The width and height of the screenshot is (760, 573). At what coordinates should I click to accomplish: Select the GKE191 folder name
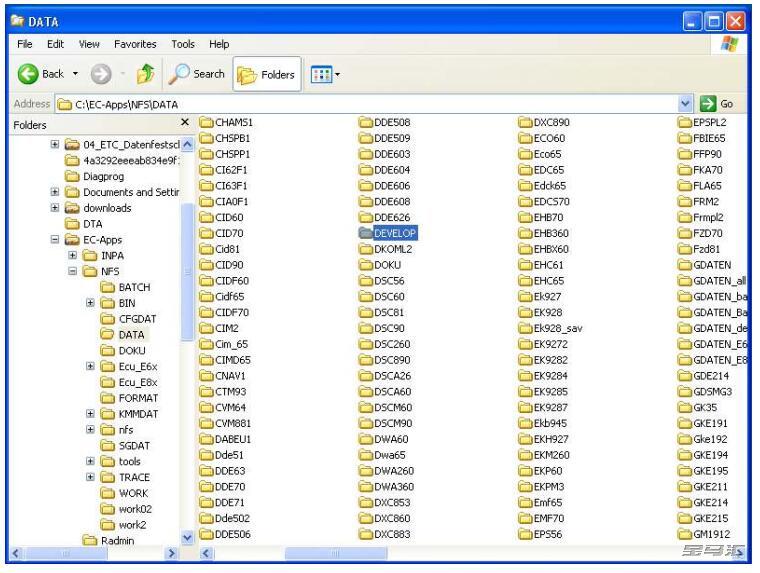711,423
